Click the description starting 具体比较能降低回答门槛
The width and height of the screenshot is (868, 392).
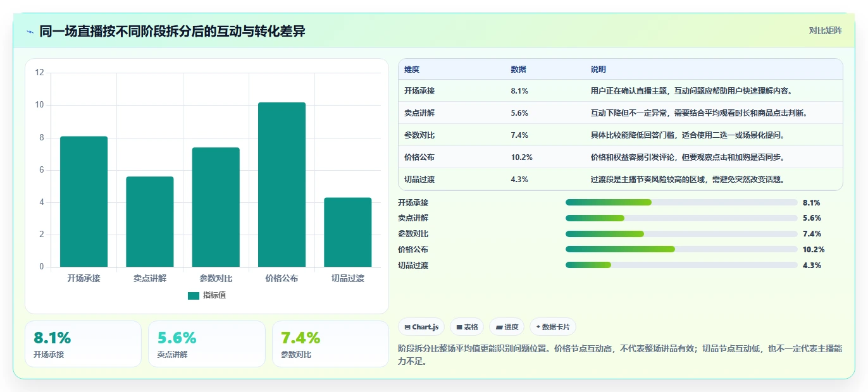(688, 135)
